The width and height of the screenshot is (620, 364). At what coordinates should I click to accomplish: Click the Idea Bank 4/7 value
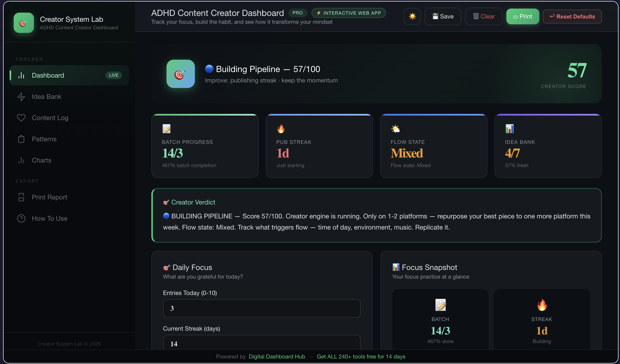coord(512,153)
